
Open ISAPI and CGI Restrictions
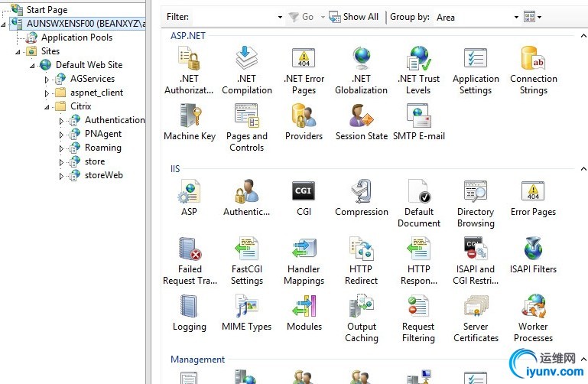[476, 261]
